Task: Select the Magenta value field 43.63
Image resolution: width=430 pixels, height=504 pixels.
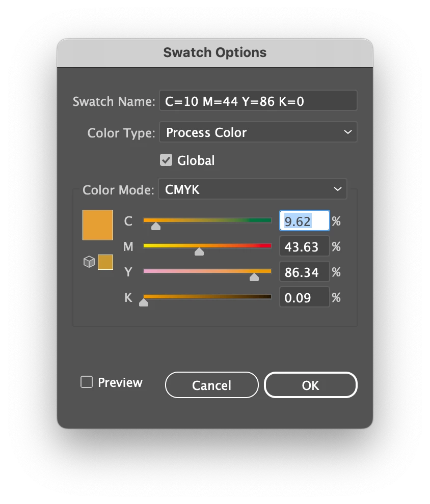Action: [x=304, y=247]
